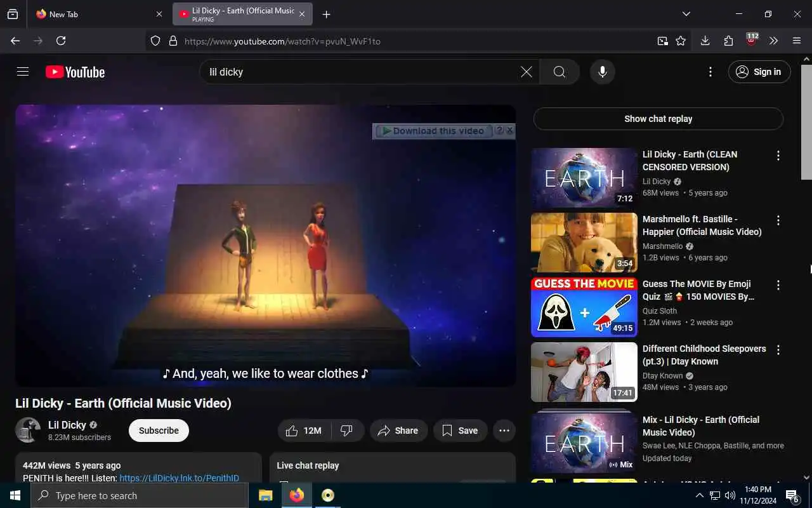Open the LilDicky.lnk.to/PenithID link
812x508 pixels.
point(179,478)
